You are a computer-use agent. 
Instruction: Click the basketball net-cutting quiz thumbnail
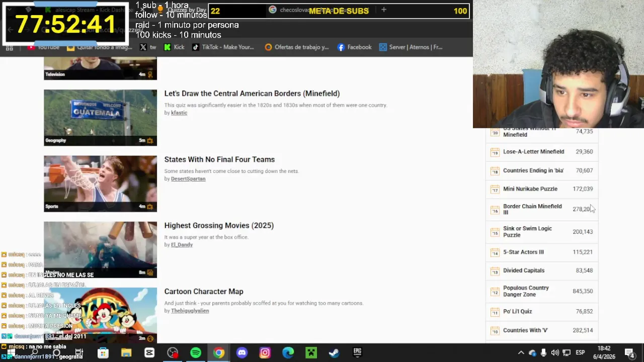pos(100,184)
